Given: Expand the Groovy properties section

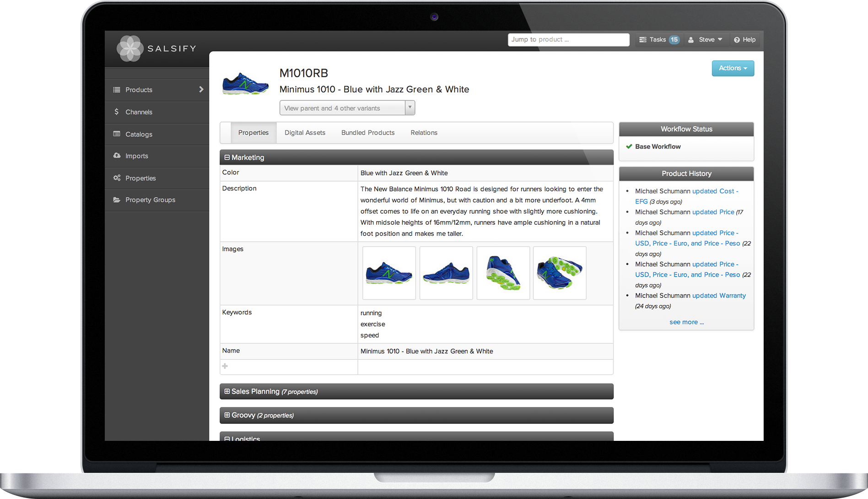Looking at the screenshot, I should click(227, 415).
